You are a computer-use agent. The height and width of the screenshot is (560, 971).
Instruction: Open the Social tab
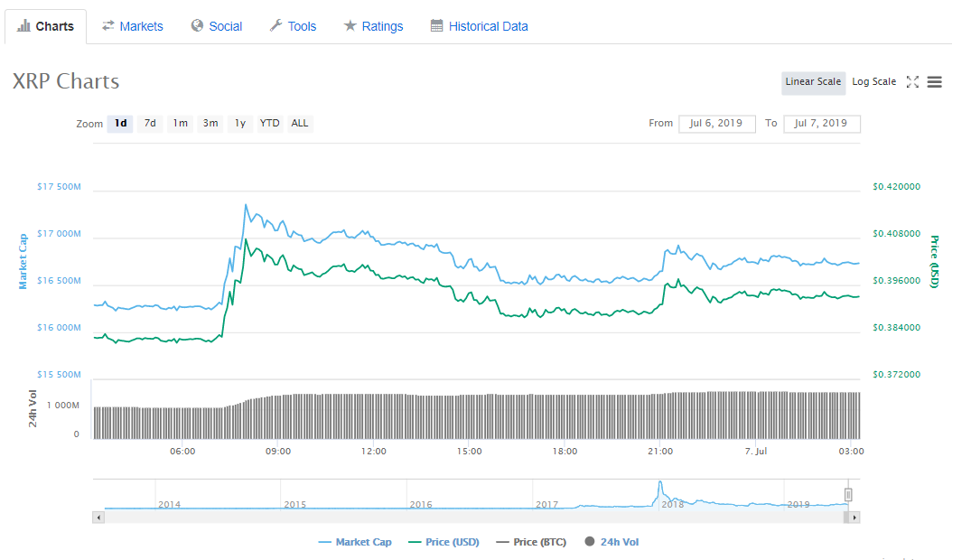pyautogui.click(x=217, y=26)
